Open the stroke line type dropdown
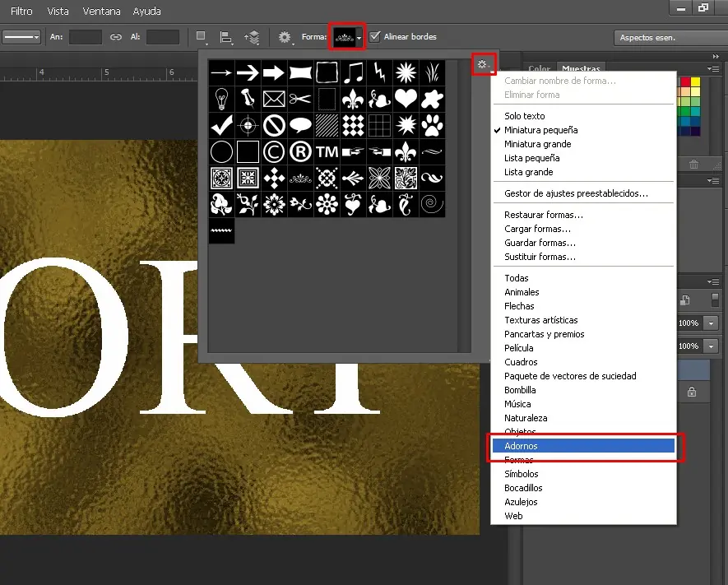 point(21,37)
